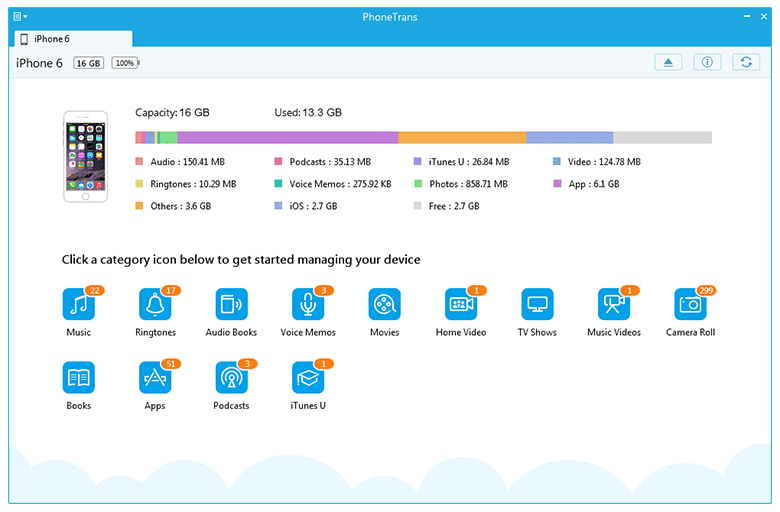Click 'Capacity: 16 GB' text

172,112
